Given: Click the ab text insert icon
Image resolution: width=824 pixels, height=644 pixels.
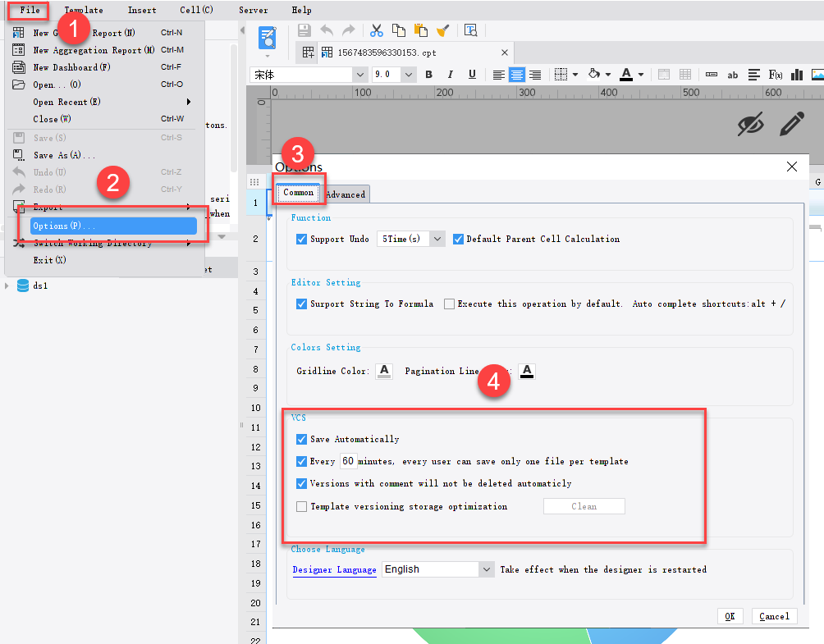Looking at the screenshot, I should click(733, 75).
